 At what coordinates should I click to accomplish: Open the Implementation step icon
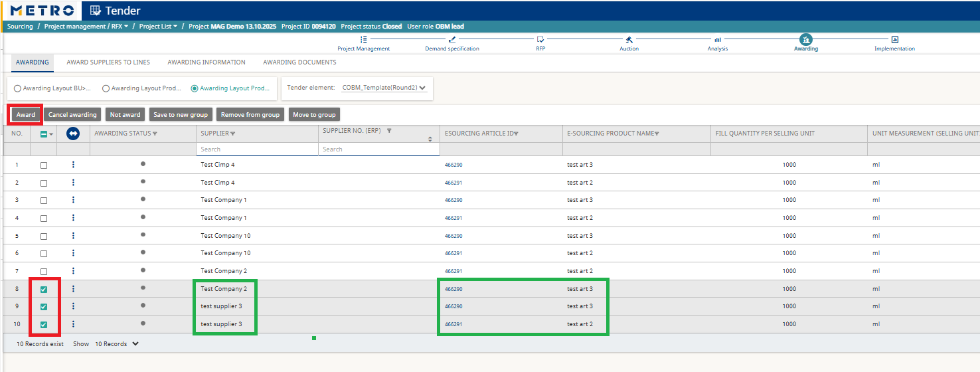pyautogui.click(x=894, y=40)
